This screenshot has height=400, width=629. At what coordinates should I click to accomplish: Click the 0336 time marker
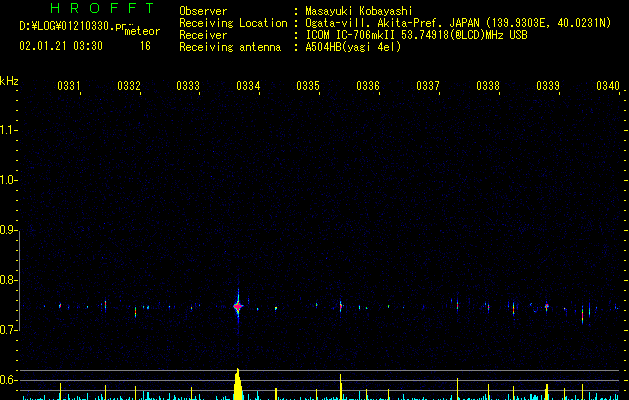point(368,86)
